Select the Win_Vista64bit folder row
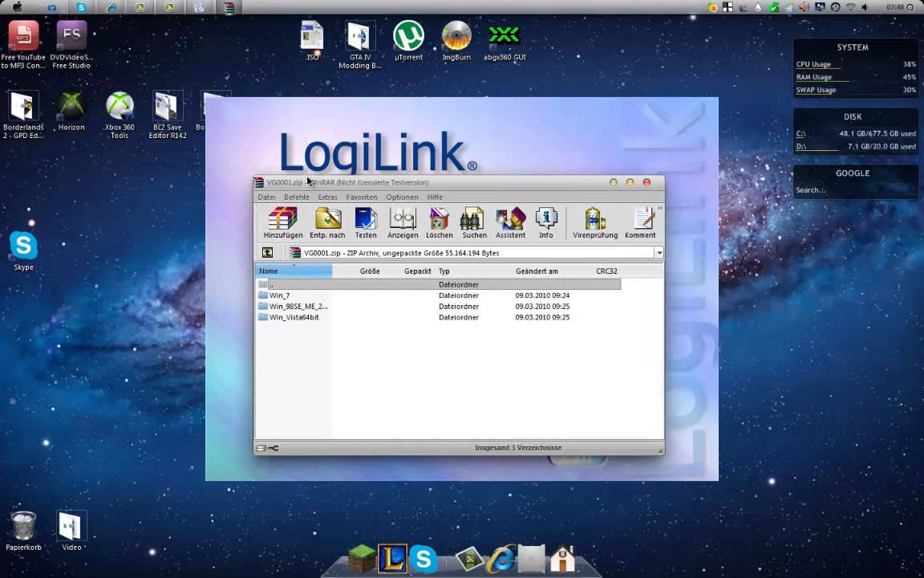 pos(439,317)
